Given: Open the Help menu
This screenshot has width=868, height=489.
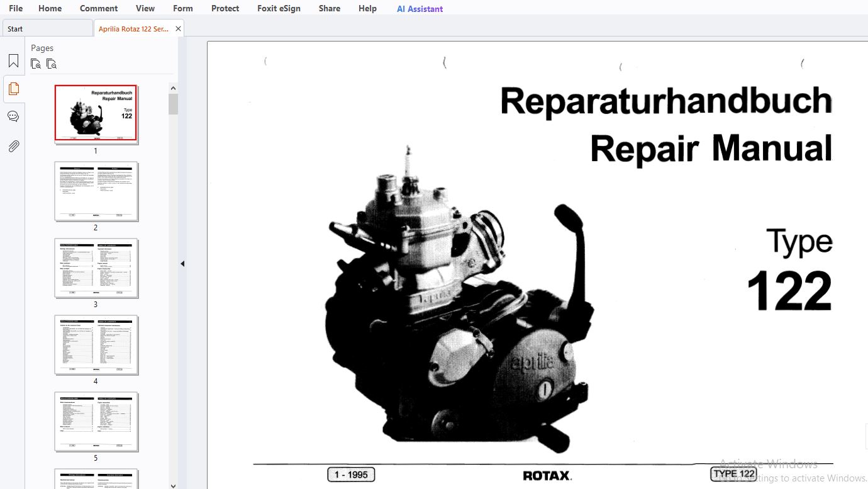Looking at the screenshot, I should pyautogui.click(x=368, y=8).
